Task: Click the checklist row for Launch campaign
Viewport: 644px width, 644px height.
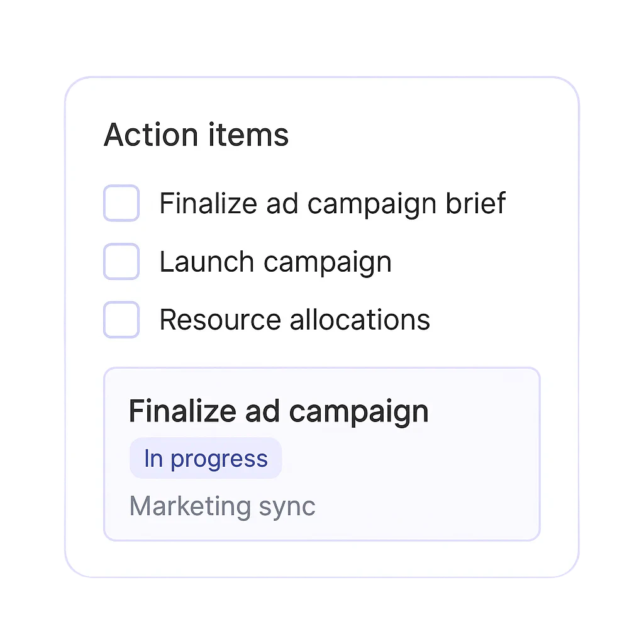Action: [252, 261]
